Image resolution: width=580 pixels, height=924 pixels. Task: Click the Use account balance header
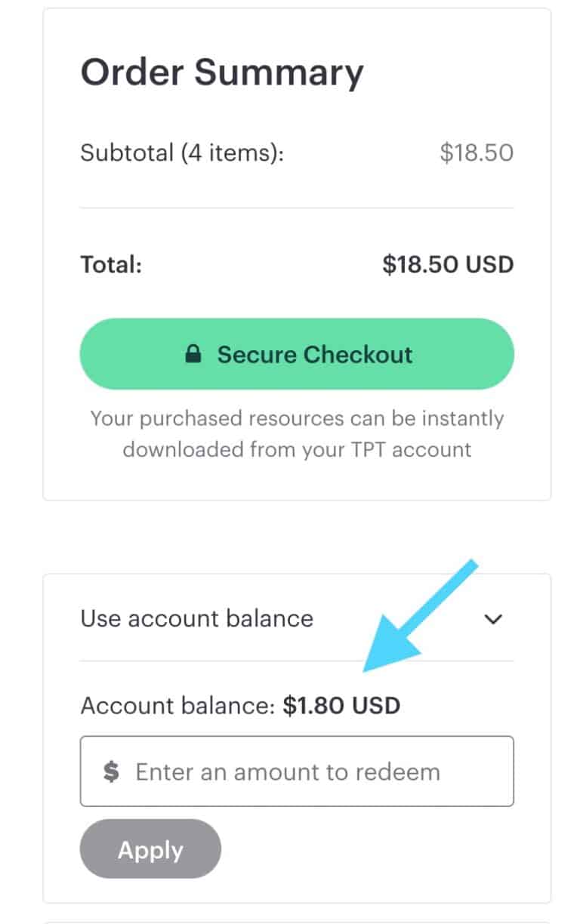[196, 619]
